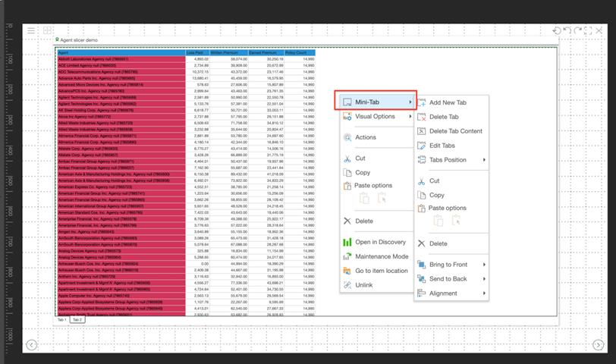This screenshot has height=364, width=616.
Task: Select the Abbott Laboratories Agency row
Action: point(121,59)
